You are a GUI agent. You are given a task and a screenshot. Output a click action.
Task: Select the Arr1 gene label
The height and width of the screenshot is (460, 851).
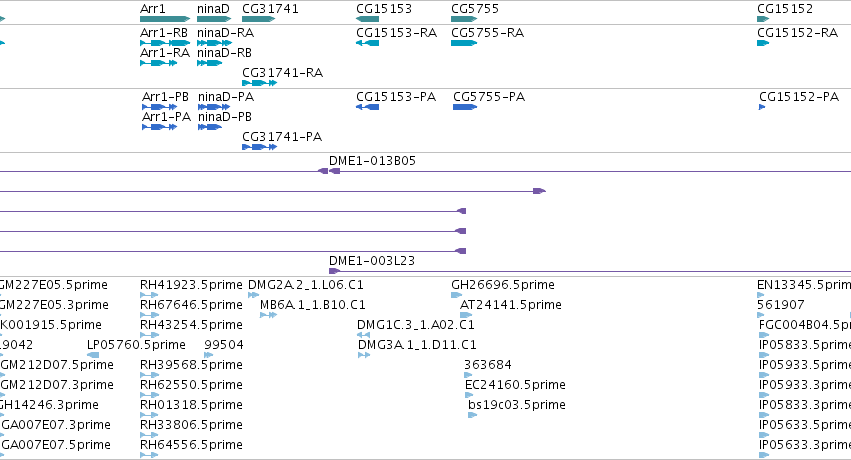(153, 9)
